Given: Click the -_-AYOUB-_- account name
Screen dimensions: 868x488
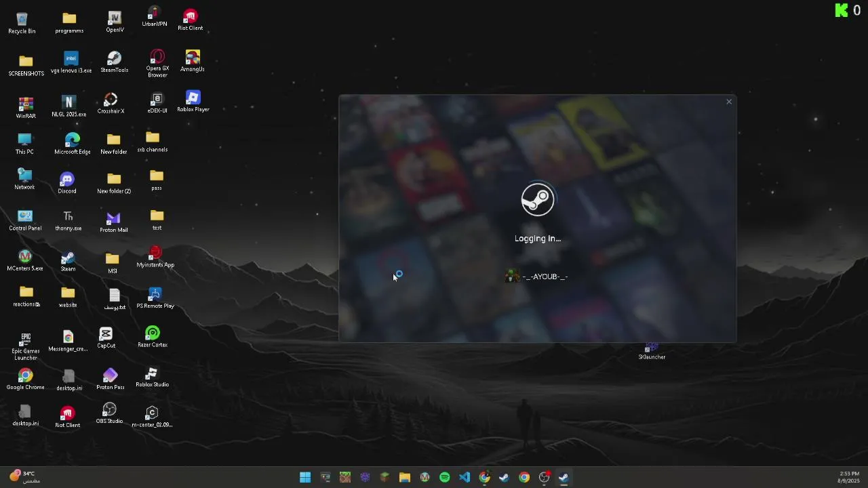Looking at the screenshot, I should tap(545, 277).
